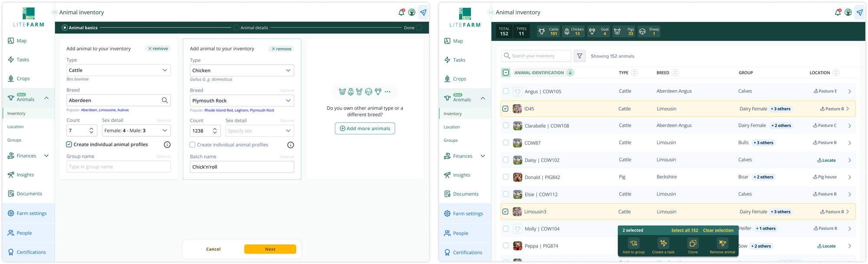Image resolution: width=868 pixels, height=264 pixels.
Task: Open the Specify sex dropdown
Action: coord(260,131)
